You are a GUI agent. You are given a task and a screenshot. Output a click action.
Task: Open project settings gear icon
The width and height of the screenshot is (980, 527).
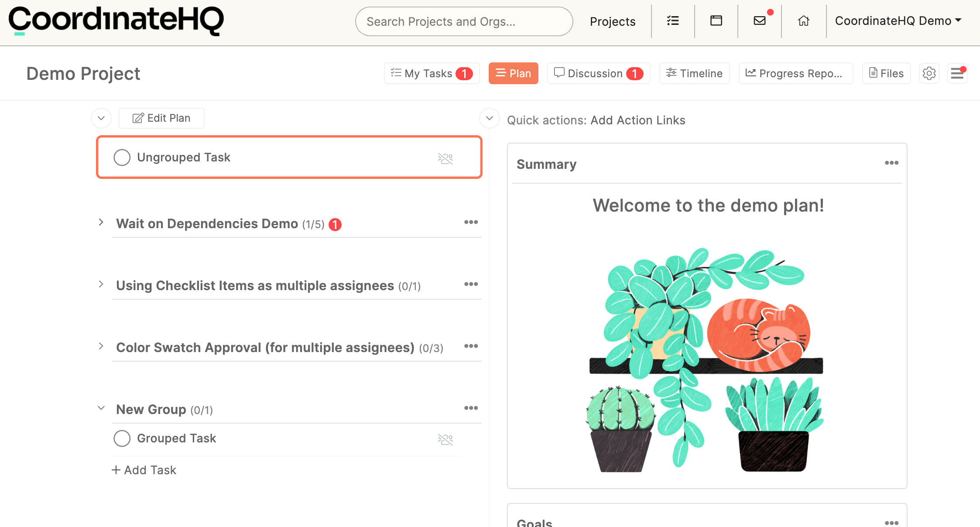coord(929,73)
